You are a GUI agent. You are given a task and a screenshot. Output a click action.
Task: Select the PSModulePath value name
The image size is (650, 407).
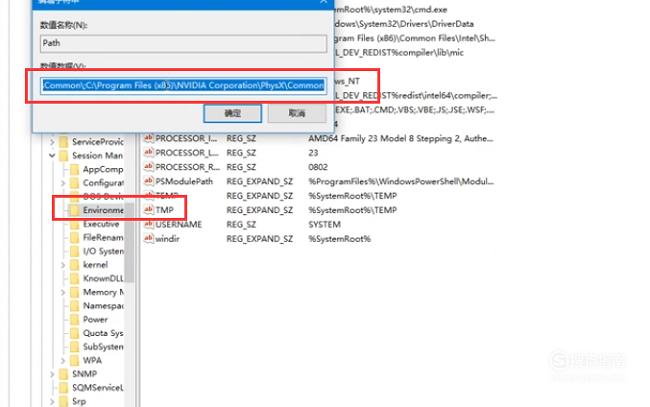coord(184,182)
